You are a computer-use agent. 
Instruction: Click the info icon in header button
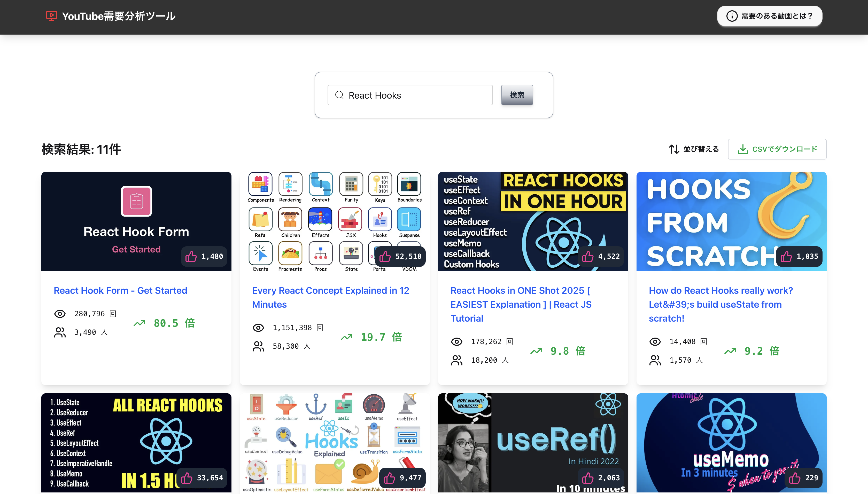tap(732, 16)
